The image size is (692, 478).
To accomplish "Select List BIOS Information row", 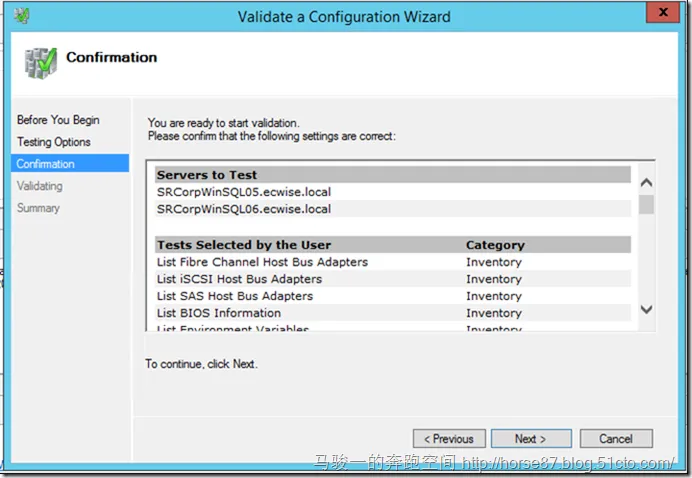I will [393, 313].
